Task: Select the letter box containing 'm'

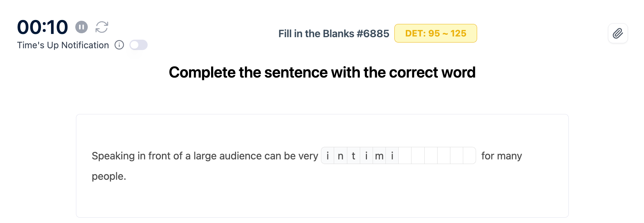Action: click(379, 156)
